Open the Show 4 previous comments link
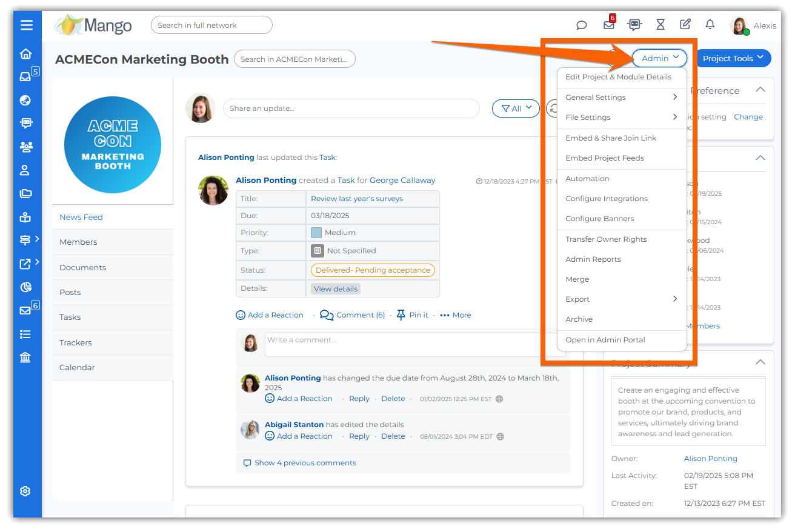 [305, 463]
